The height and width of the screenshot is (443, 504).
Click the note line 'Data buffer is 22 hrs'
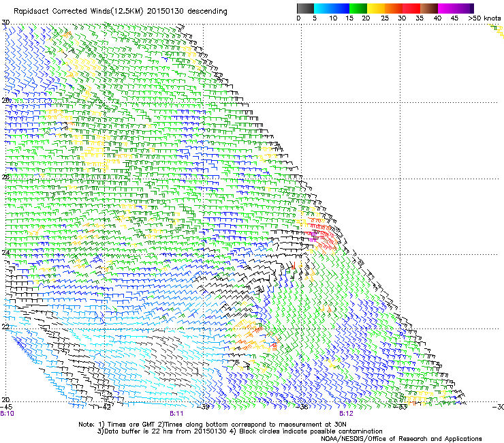click(240, 431)
